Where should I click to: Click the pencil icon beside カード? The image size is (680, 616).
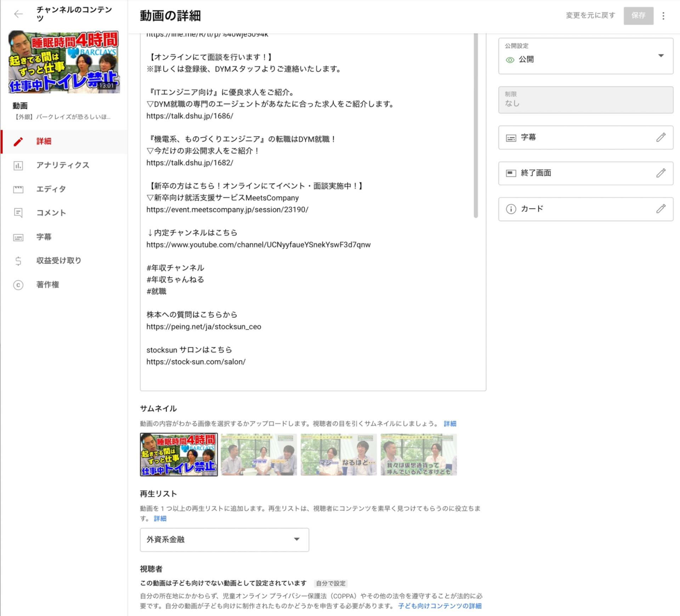pos(661,209)
